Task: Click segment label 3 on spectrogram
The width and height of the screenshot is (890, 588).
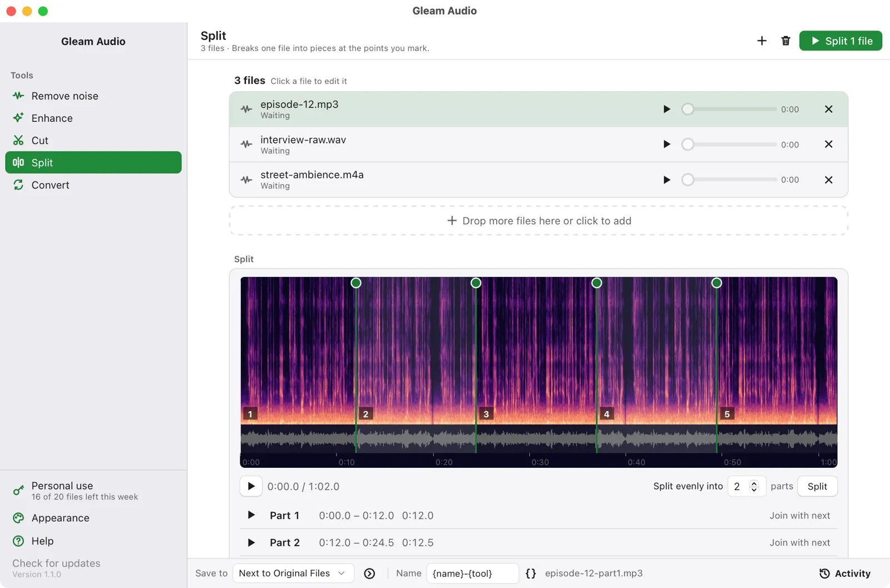Action: click(x=486, y=414)
